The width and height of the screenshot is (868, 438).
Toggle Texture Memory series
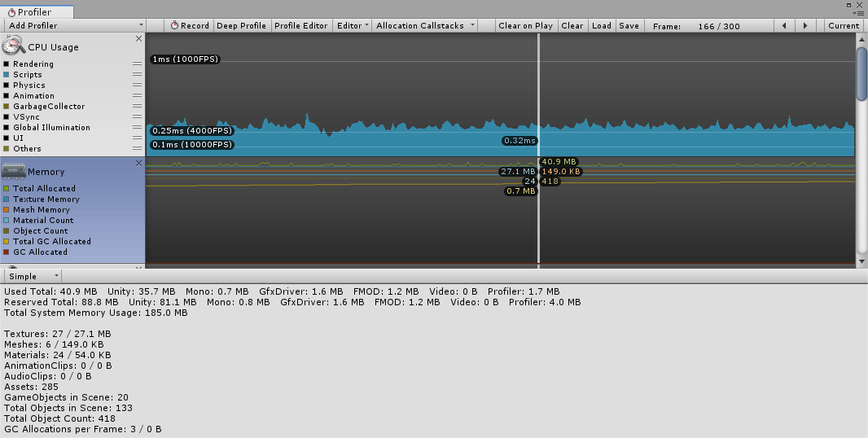pyautogui.click(x=6, y=199)
